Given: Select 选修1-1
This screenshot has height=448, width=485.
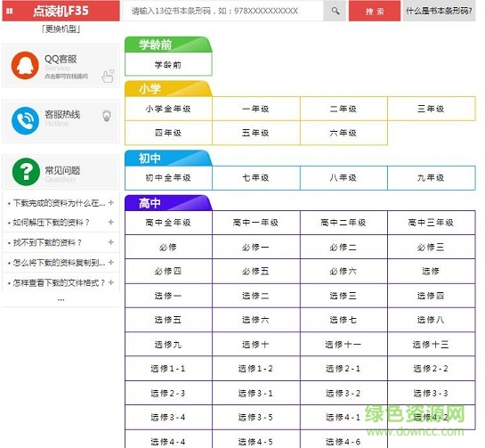Looking at the screenshot, I should (x=168, y=369).
